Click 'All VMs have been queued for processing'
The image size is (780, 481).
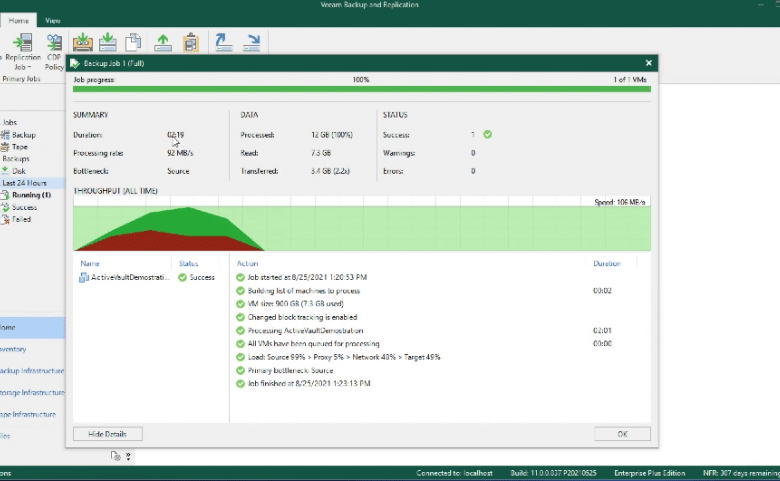tap(313, 344)
